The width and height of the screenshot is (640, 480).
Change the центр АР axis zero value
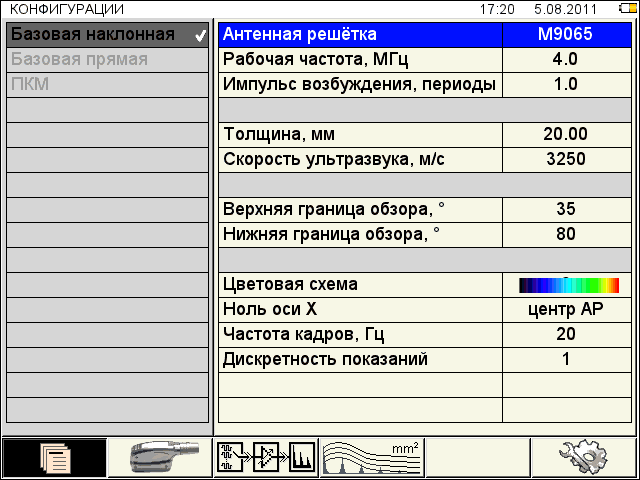pos(567,310)
